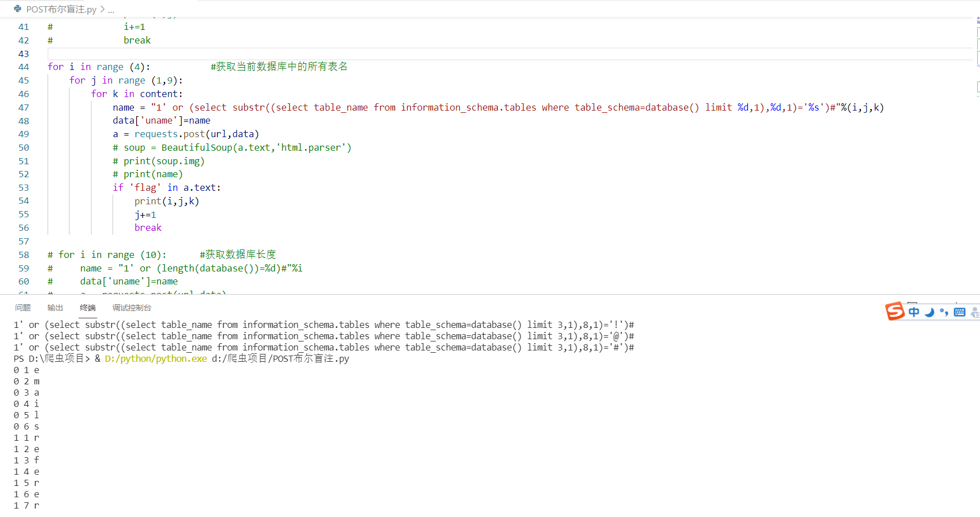Click the d:/爬虫项目/POST布尔盲注.py path in the terminal

click(x=281, y=359)
